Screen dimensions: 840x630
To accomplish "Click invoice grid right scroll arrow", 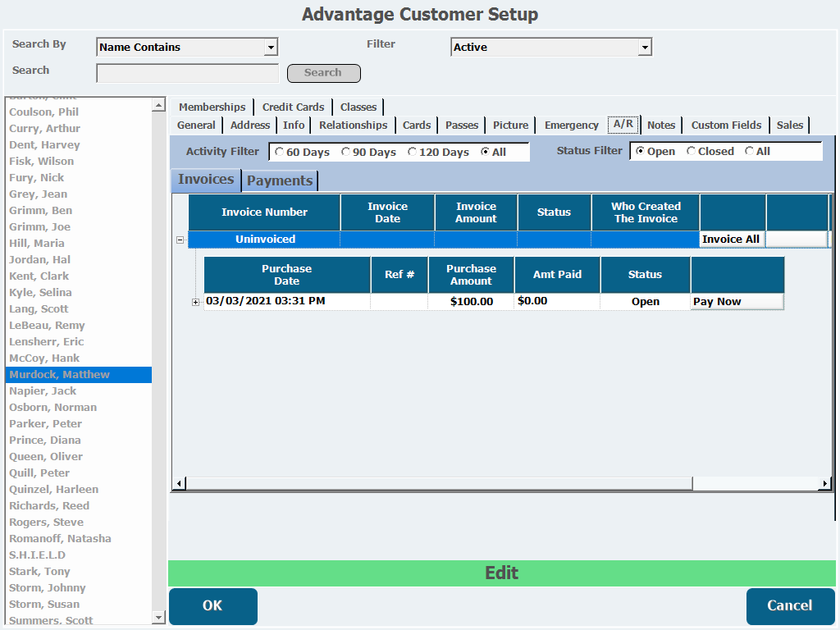I will 825,484.
